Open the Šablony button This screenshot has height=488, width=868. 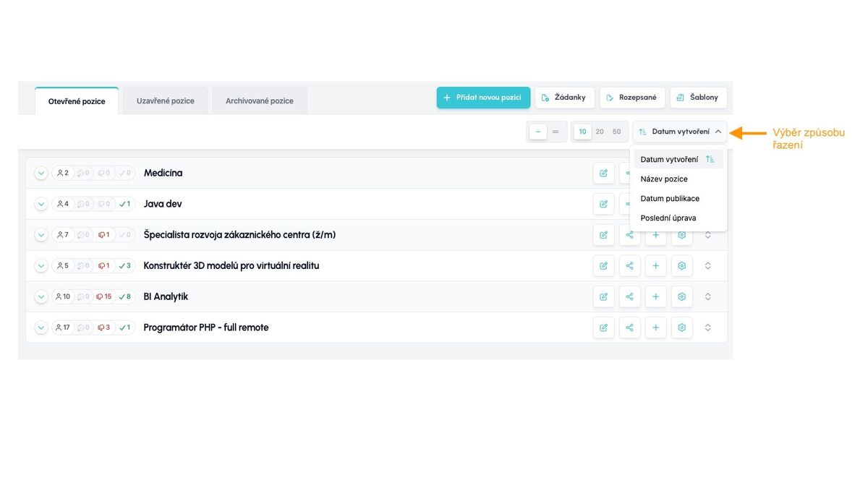(x=698, y=98)
